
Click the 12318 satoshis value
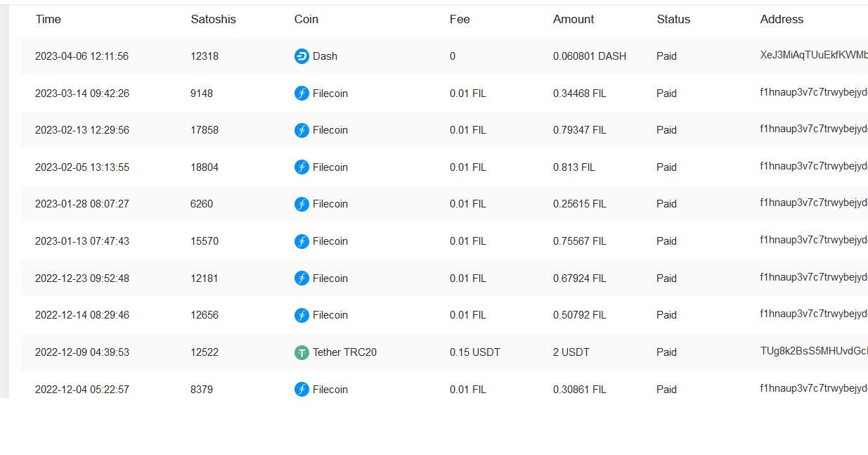pos(205,56)
